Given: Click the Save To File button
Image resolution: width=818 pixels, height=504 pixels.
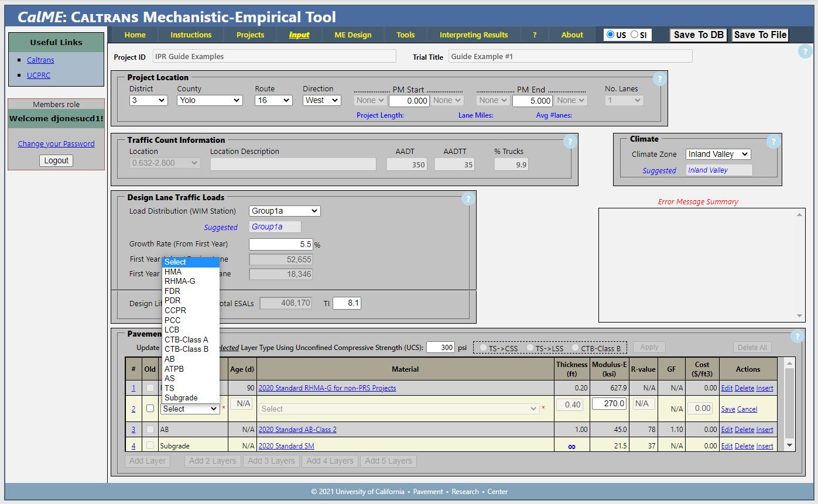Looking at the screenshot, I should 760,35.
